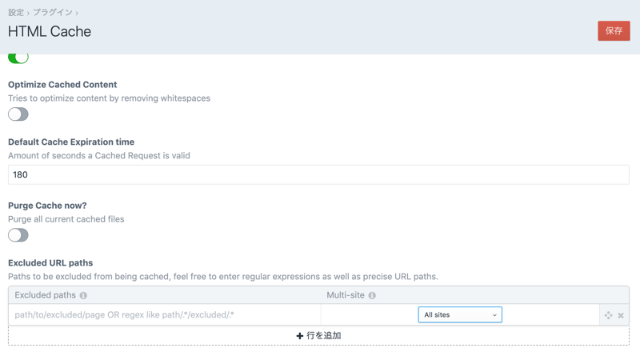Turn off the green enabled toggle

click(x=18, y=57)
